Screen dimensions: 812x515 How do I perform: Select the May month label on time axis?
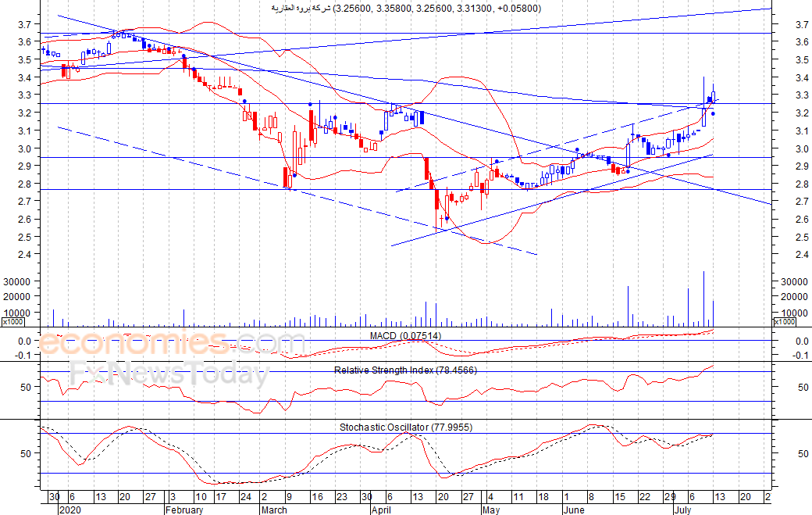click(491, 510)
